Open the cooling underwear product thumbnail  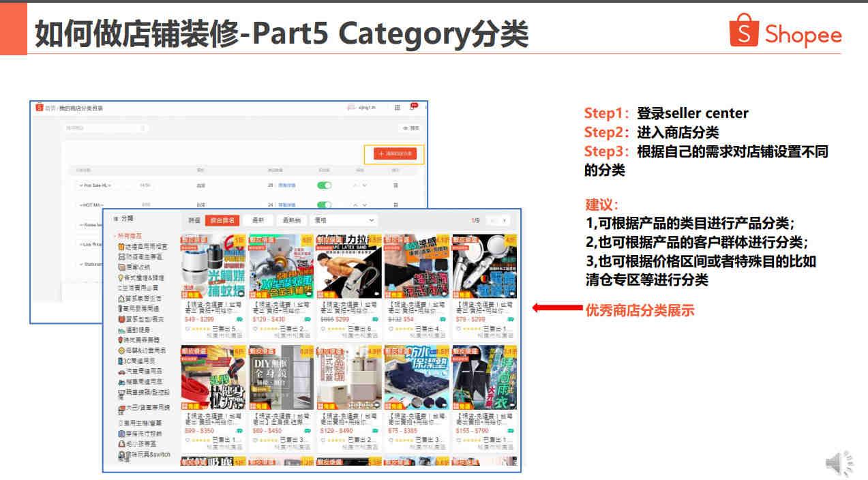click(417, 267)
